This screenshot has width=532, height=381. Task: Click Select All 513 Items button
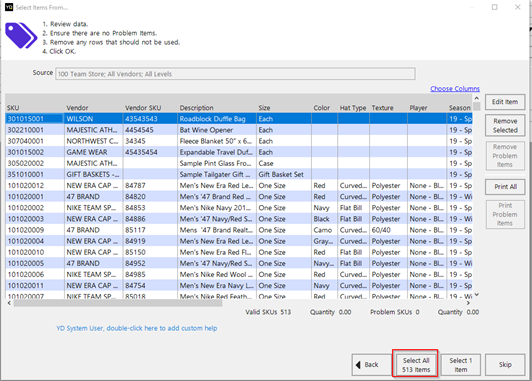pyautogui.click(x=416, y=365)
